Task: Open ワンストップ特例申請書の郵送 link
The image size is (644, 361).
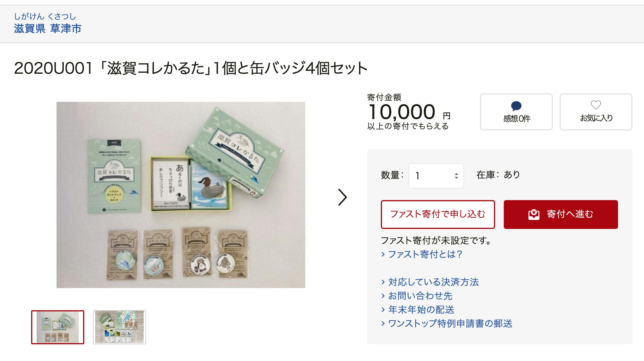Action: click(450, 324)
